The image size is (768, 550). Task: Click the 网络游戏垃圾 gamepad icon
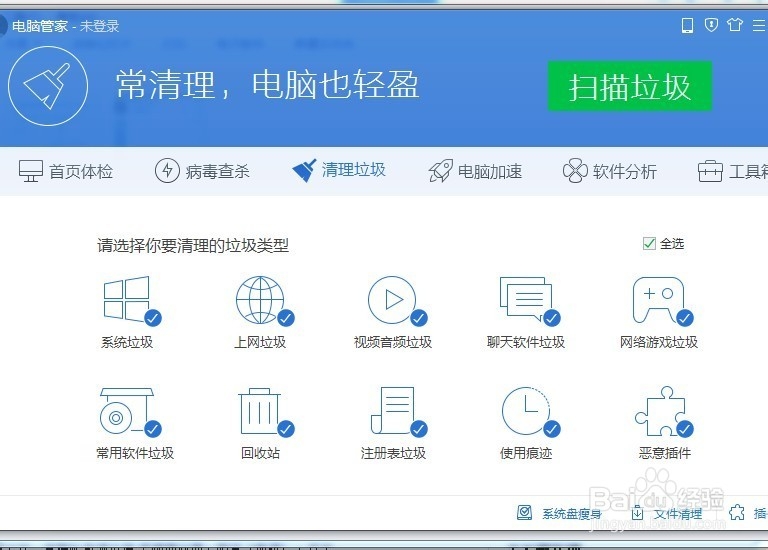click(658, 300)
